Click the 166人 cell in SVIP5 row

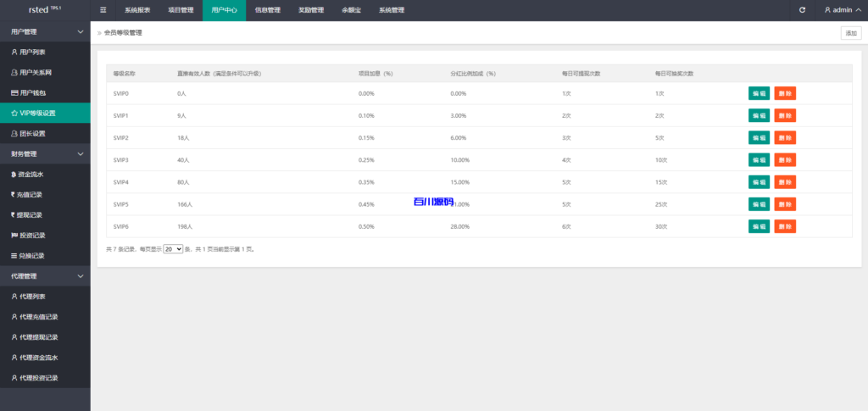coord(185,204)
